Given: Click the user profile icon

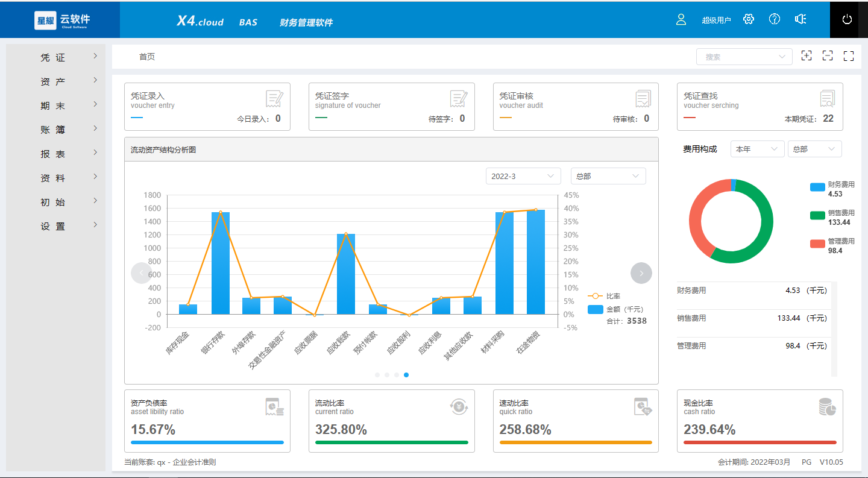Looking at the screenshot, I should click(681, 19).
